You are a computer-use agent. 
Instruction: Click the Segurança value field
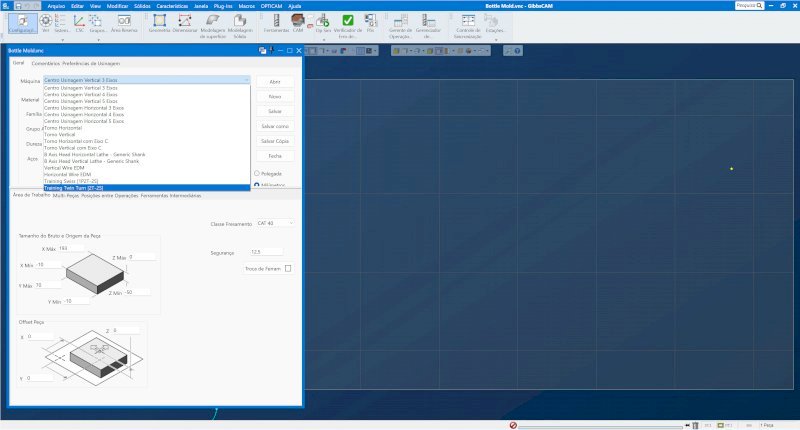tap(266, 251)
